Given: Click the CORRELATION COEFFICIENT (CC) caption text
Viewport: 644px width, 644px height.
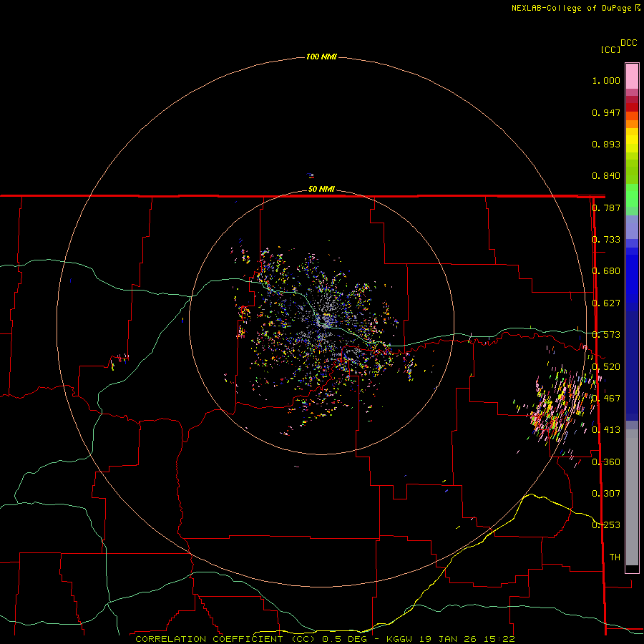Looking at the screenshot, I should pos(225,639).
